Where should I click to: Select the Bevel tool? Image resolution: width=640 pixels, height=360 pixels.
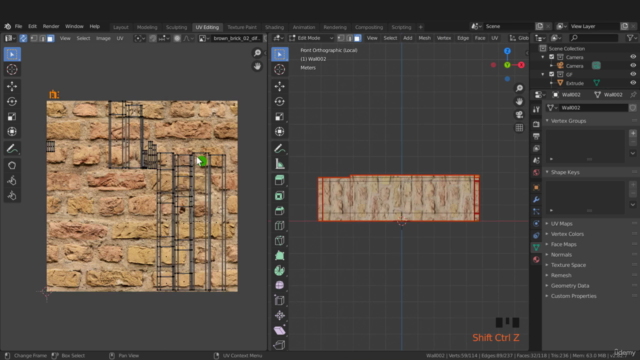280,211
